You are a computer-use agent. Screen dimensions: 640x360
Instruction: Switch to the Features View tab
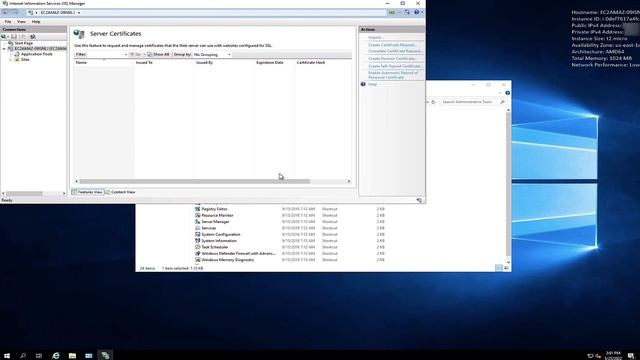[x=87, y=192]
